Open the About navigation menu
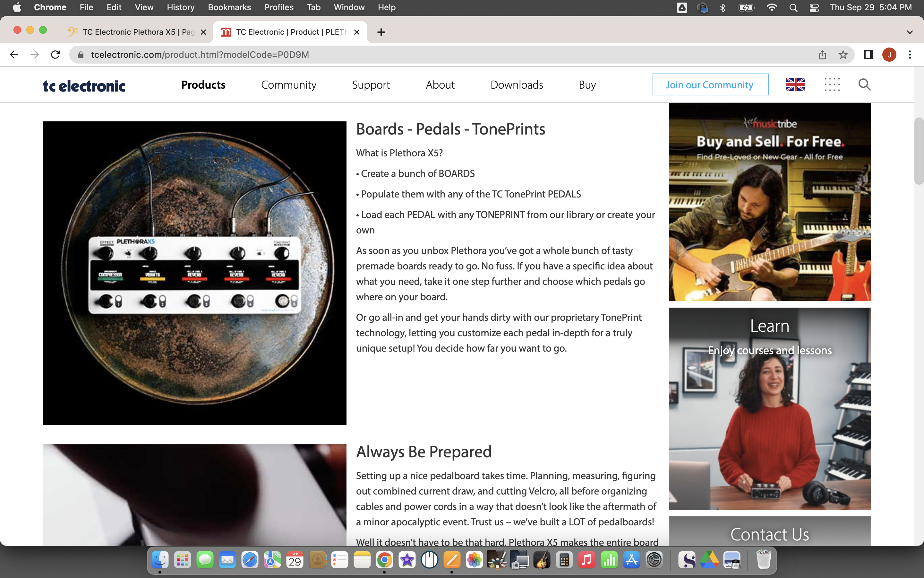This screenshot has width=924, height=578. point(440,84)
